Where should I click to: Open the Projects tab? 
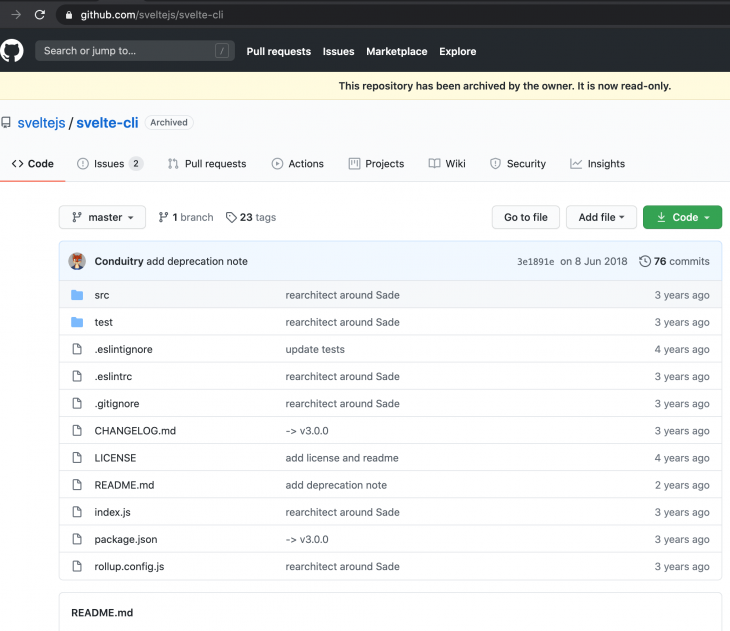pyautogui.click(x=376, y=164)
